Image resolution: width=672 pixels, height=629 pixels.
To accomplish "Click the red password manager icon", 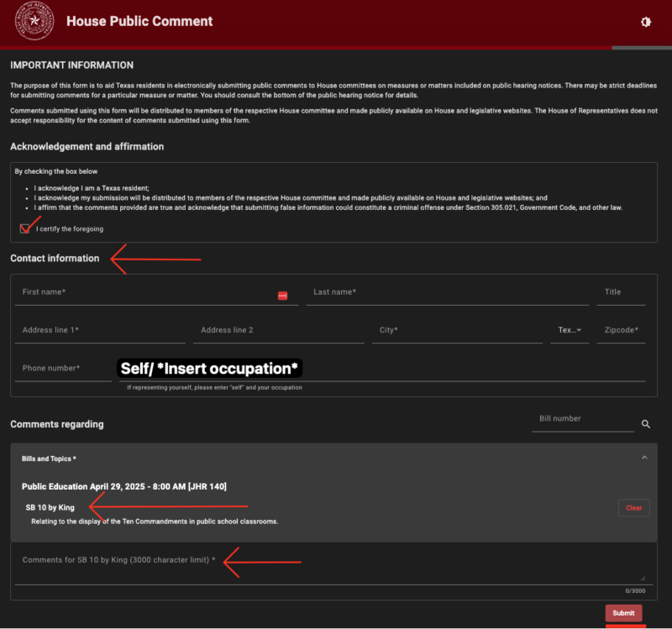I will (282, 296).
